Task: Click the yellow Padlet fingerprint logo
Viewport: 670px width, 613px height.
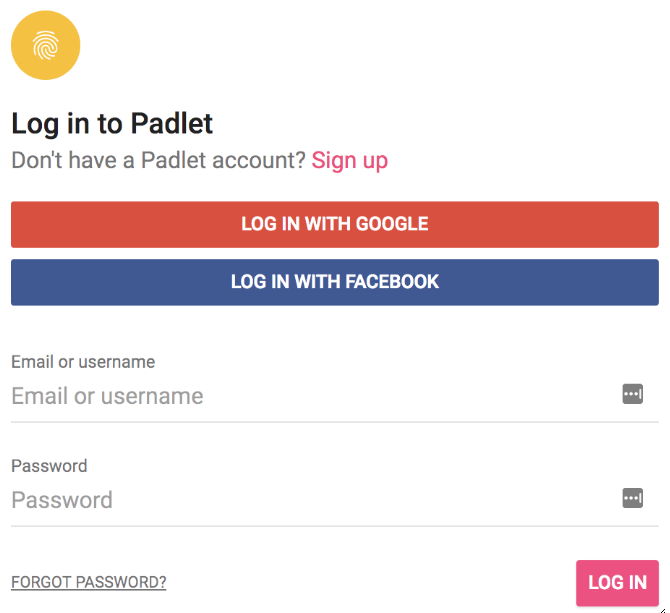Action: tap(45, 45)
